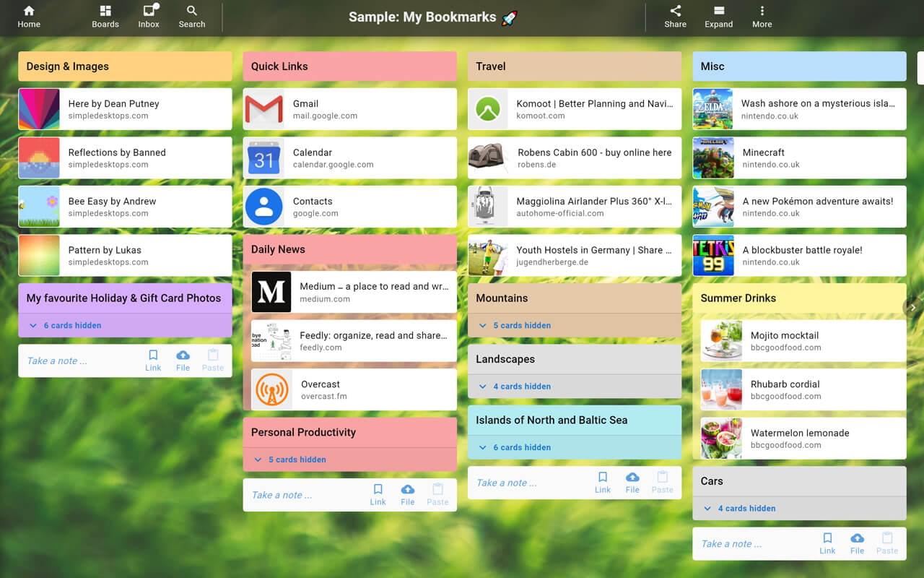The width and height of the screenshot is (924, 578).
Task: Click the right-edge scroll arrow button
Action: coord(913,307)
